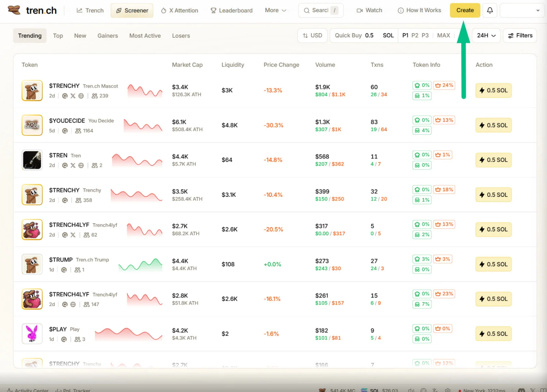Open the 24H timeframe dropdown
This screenshot has height=392, width=547.
tap(486, 36)
